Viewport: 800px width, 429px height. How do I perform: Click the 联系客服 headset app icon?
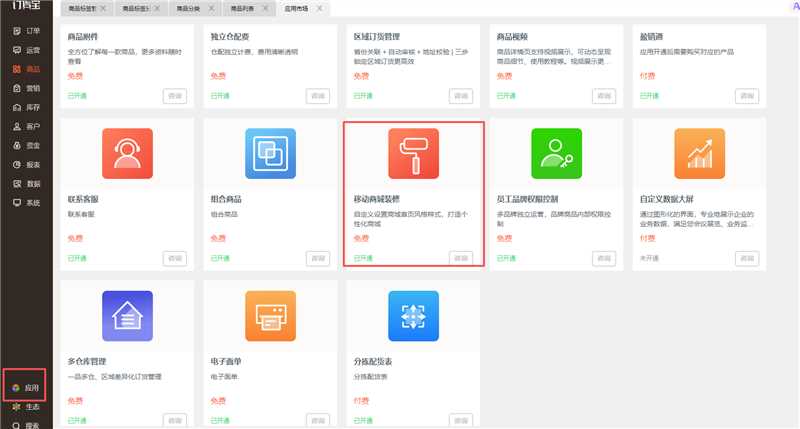click(x=127, y=154)
